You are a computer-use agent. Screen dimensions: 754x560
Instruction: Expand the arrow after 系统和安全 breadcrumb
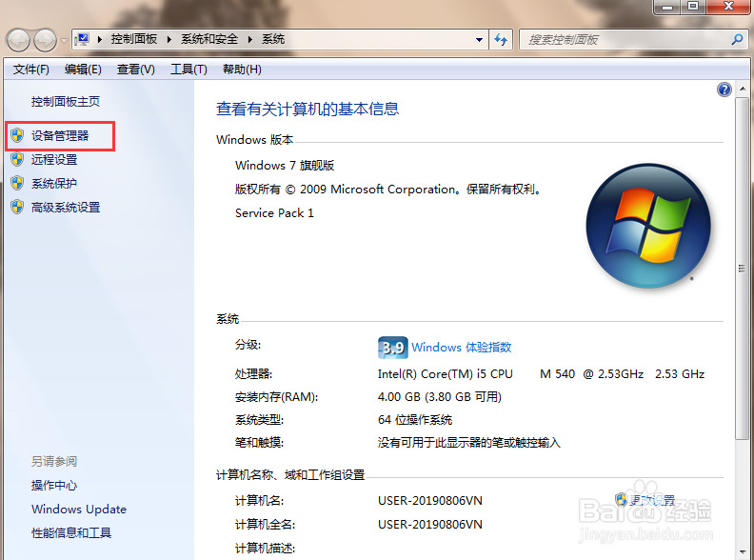(250, 39)
